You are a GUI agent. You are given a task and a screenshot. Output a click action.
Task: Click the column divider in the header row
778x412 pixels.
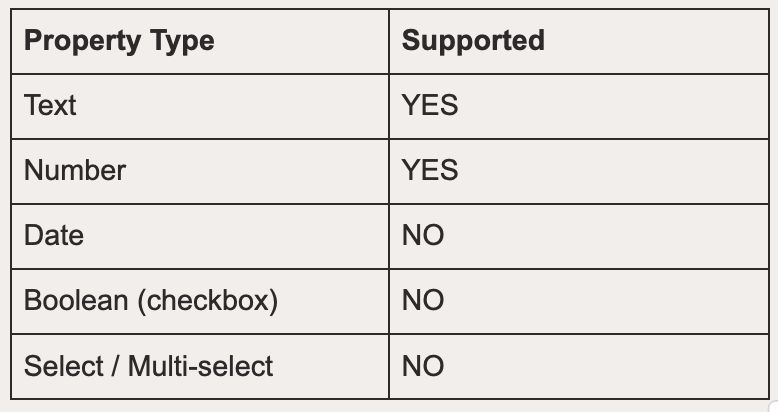389,41
